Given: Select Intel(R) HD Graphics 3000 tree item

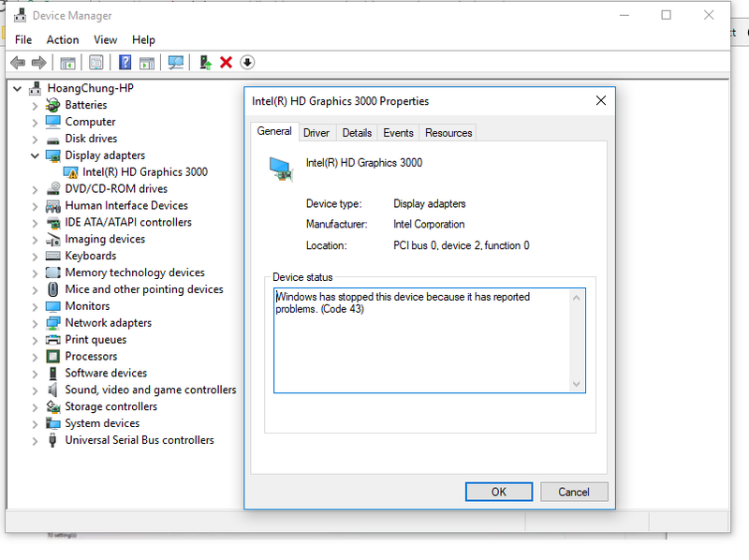Looking at the screenshot, I should point(145,172).
